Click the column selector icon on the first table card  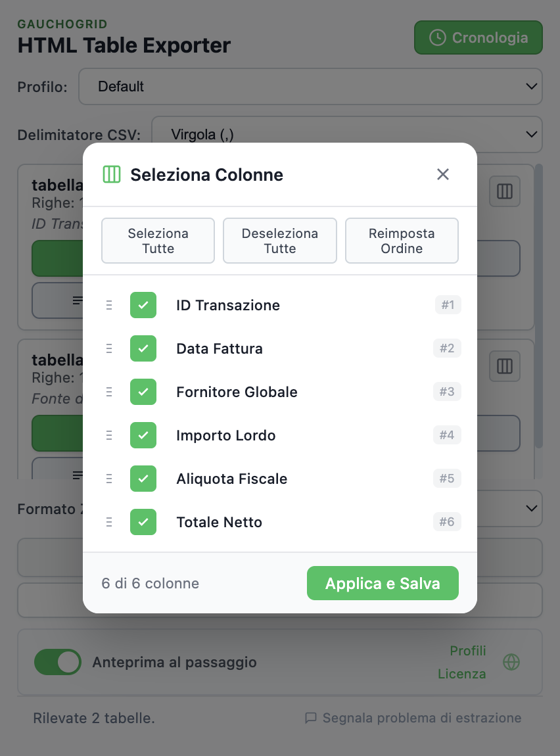point(504,191)
